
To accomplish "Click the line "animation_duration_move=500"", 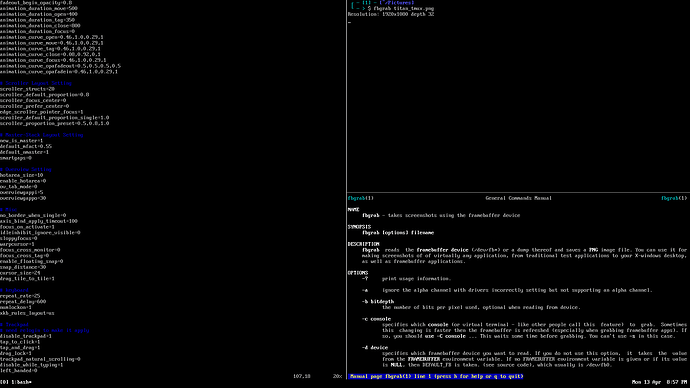I will click(x=39, y=8).
